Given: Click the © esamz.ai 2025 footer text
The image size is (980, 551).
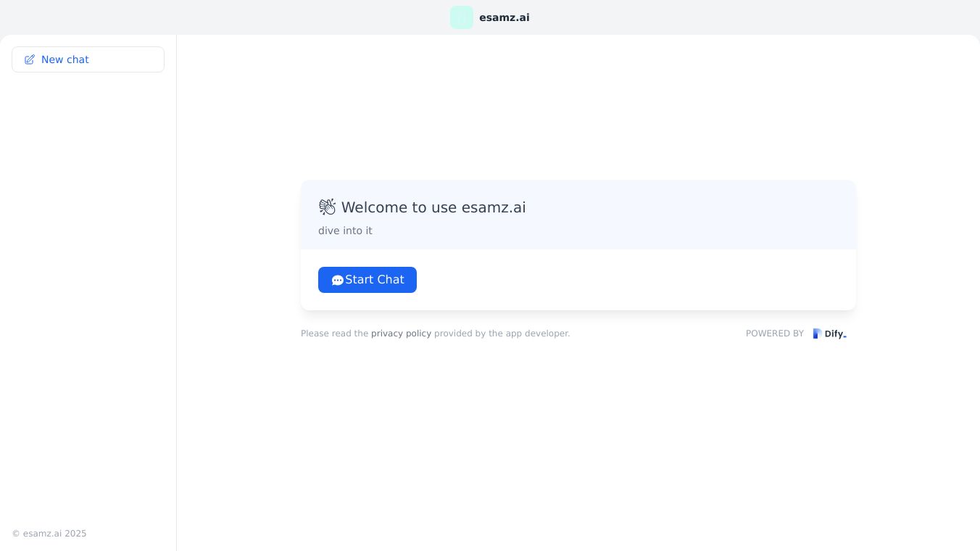Looking at the screenshot, I should [49, 534].
